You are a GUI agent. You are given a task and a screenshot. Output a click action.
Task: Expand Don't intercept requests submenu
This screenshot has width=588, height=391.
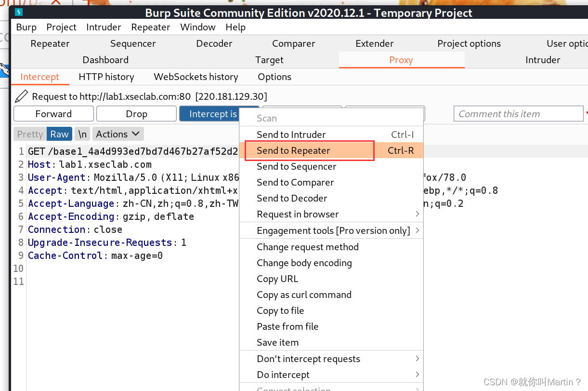coord(331,359)
